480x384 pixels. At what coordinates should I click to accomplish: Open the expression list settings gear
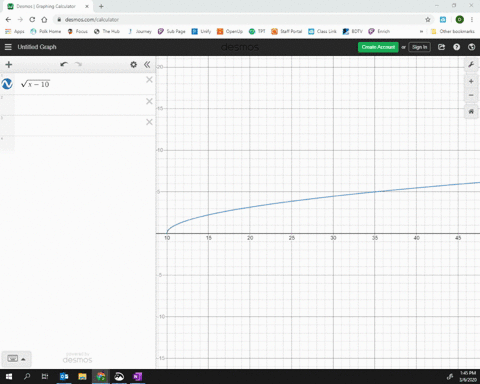coord(133,64)
